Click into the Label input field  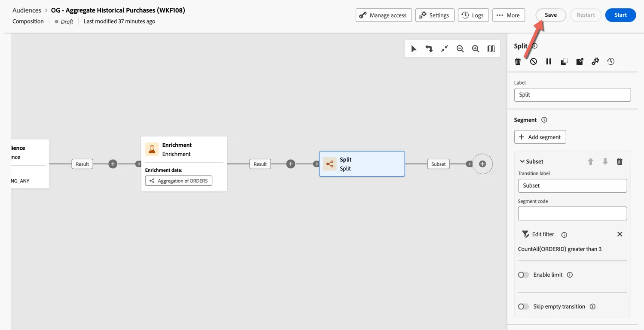coord(572,95)
